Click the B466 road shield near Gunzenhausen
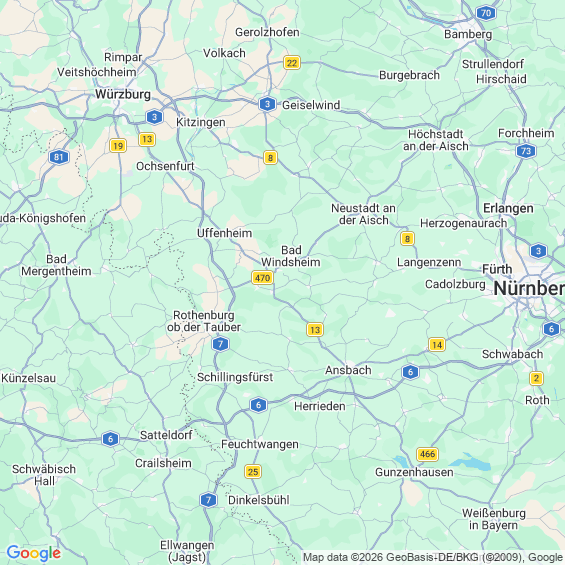565x565 pixels. pyautogui.click(x=427, y=454)
